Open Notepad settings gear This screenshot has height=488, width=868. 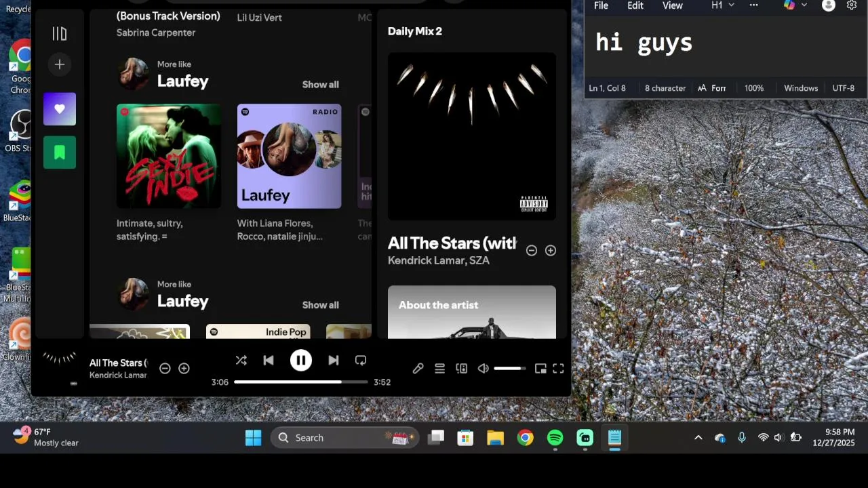[852, 5]
